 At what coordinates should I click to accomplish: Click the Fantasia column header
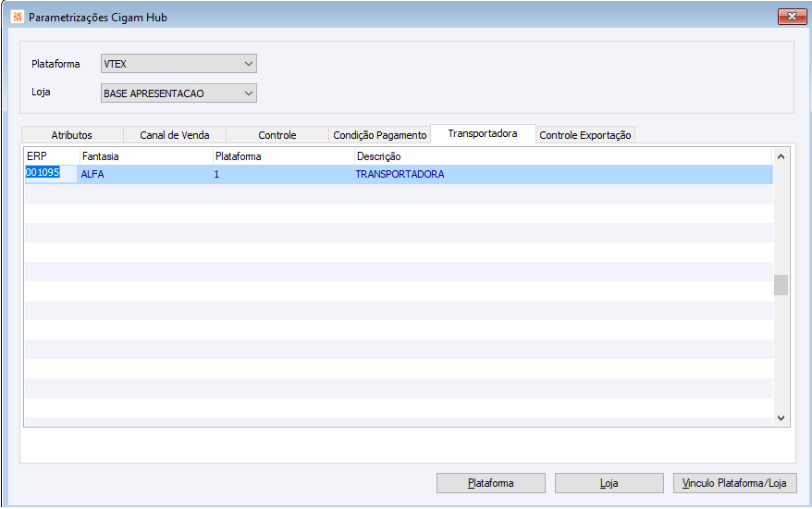[146, 156]
